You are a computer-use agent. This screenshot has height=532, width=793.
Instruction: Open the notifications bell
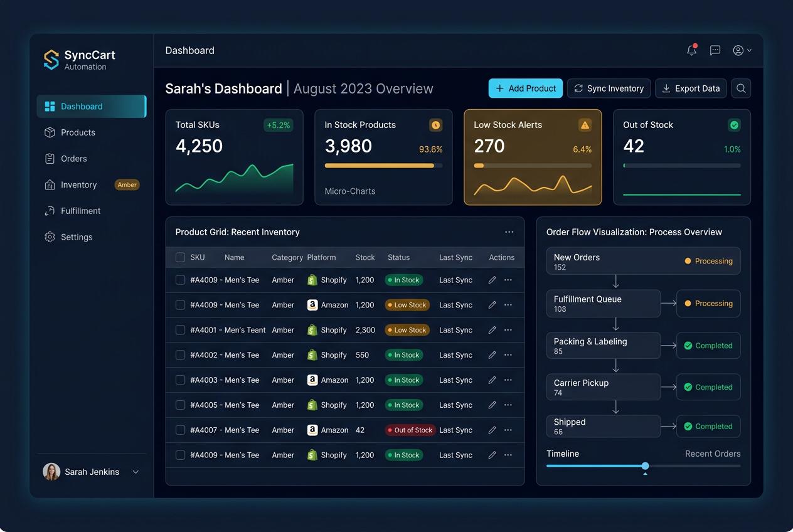692,50
